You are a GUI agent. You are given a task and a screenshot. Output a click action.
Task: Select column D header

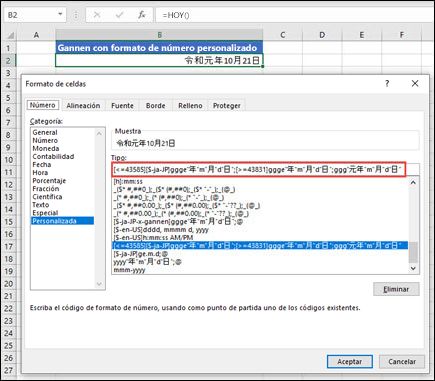[322, 35]
